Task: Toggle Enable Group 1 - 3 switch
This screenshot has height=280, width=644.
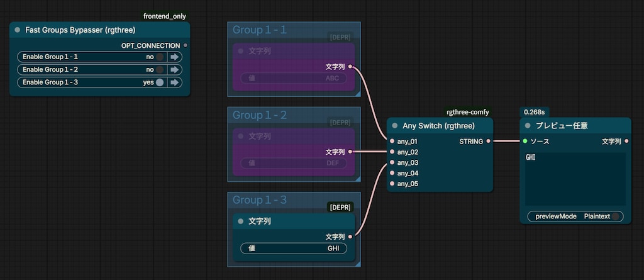Action: [159, 82]
